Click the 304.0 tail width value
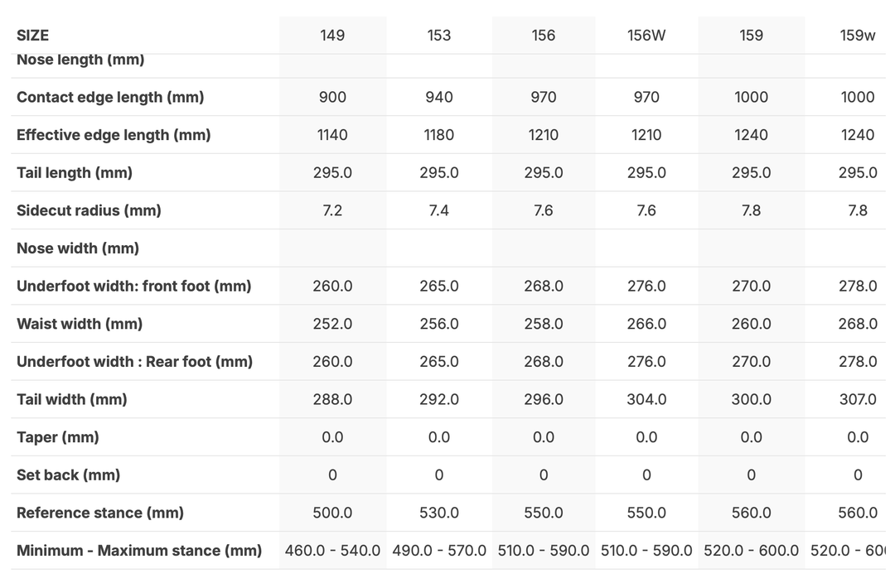The image size is (895, 588). click(x=646, y=399)
